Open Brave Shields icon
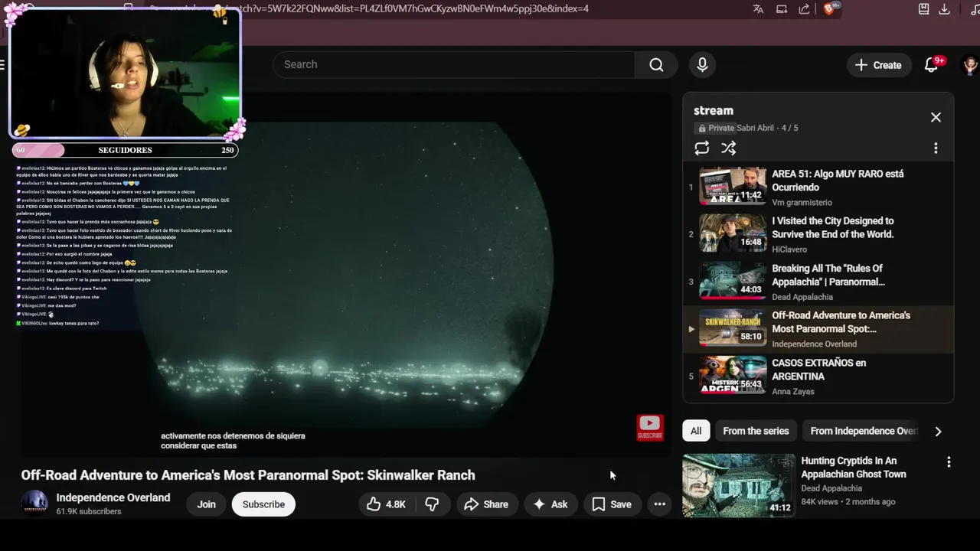The width and height of the screenshot is (980, 551). (x=829, y=9)
